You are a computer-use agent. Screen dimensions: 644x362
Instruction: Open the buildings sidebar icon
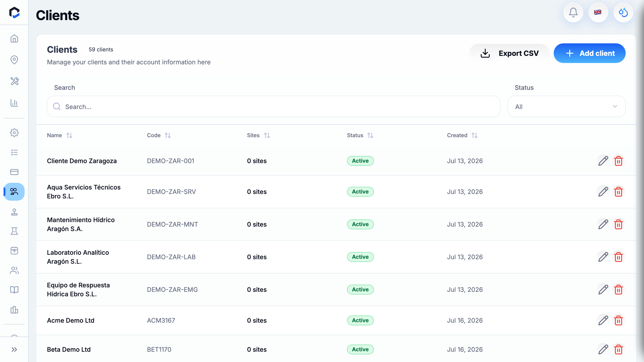point(14,309)
